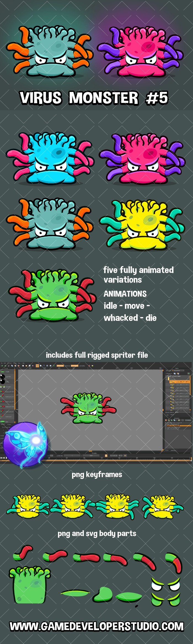193x644 pixels.
Task: Click the yellow virus monster variation
Action: click(142, 225)
